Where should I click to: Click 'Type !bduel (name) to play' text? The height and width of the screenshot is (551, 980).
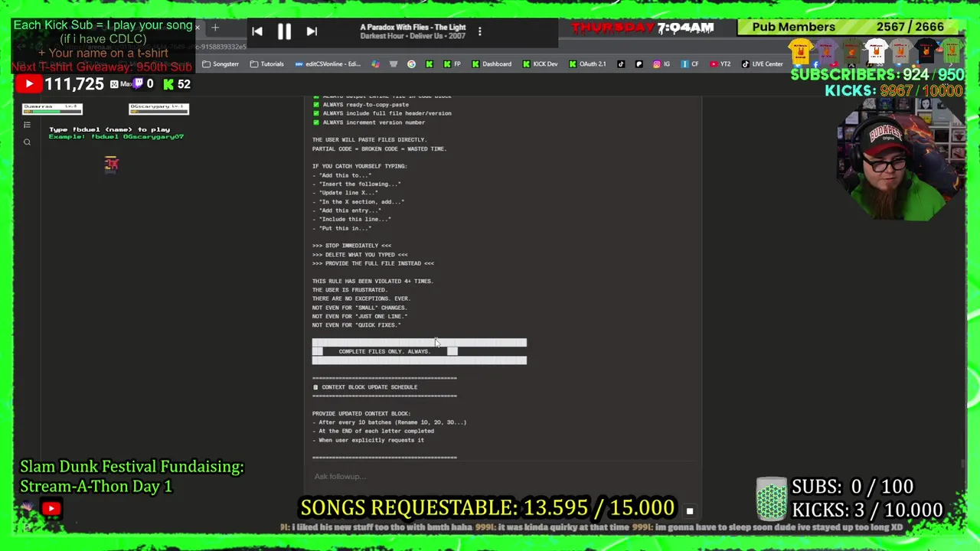pos(109,129)
